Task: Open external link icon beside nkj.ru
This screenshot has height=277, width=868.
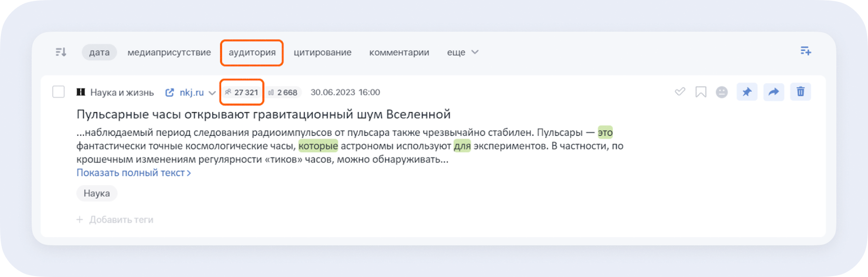Action: [170, 92]
